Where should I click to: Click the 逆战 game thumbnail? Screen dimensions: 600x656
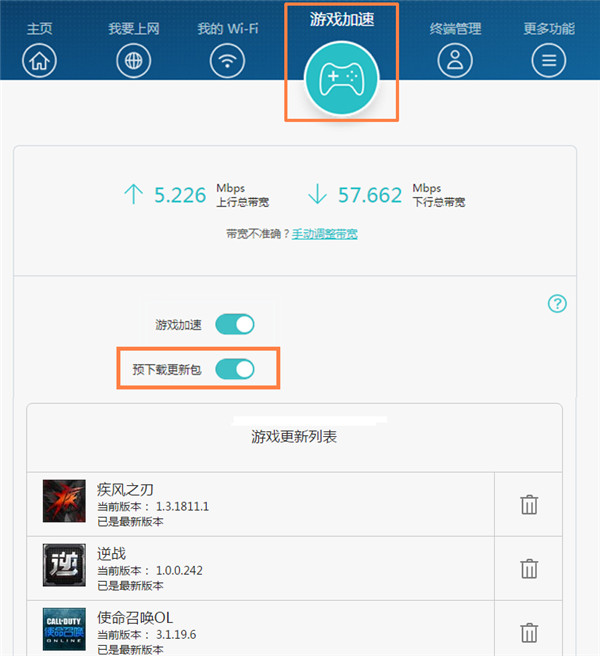(64, 565)
